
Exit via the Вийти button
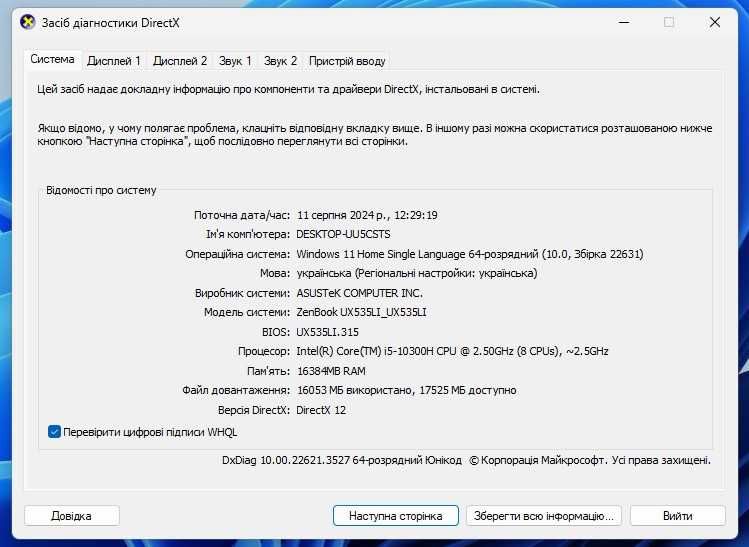click(677, 516)
